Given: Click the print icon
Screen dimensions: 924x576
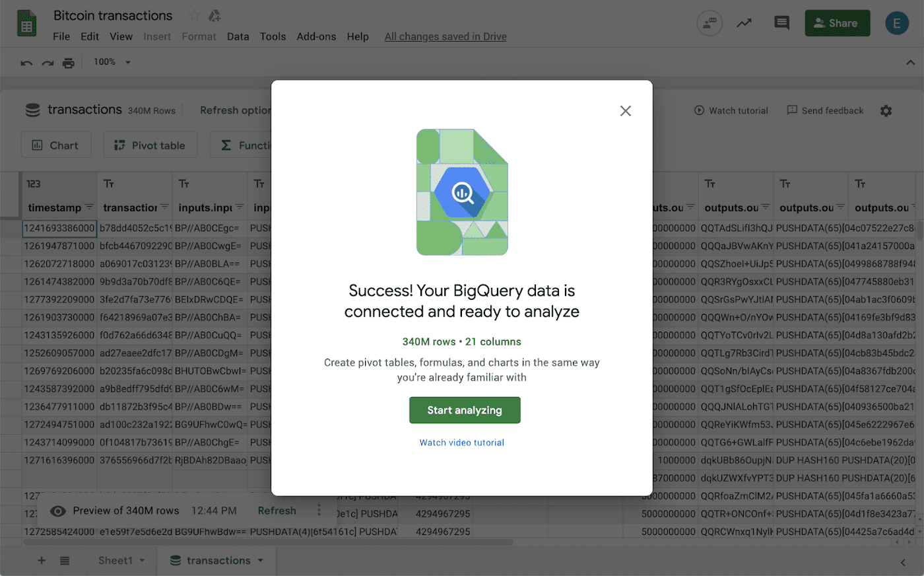Looking at the screenshot, I should 69,63.
